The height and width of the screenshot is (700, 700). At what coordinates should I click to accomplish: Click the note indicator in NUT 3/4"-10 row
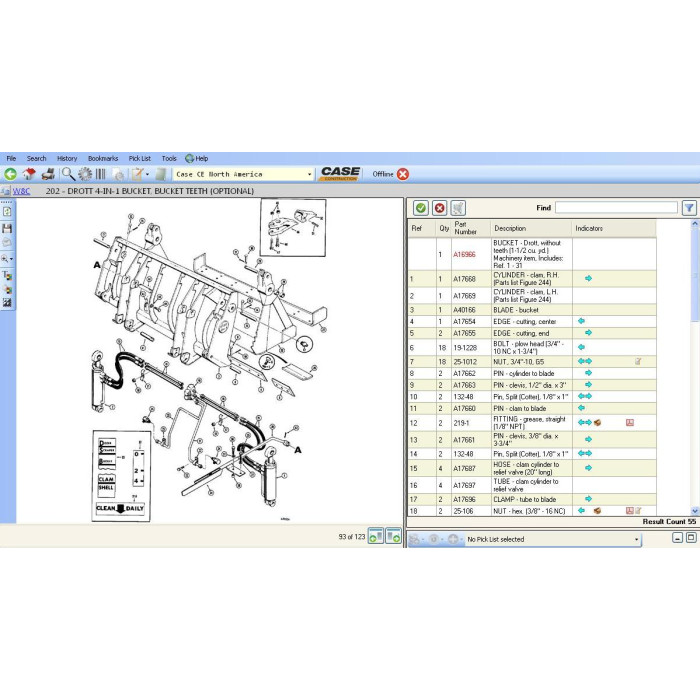(x=638, y=361)
